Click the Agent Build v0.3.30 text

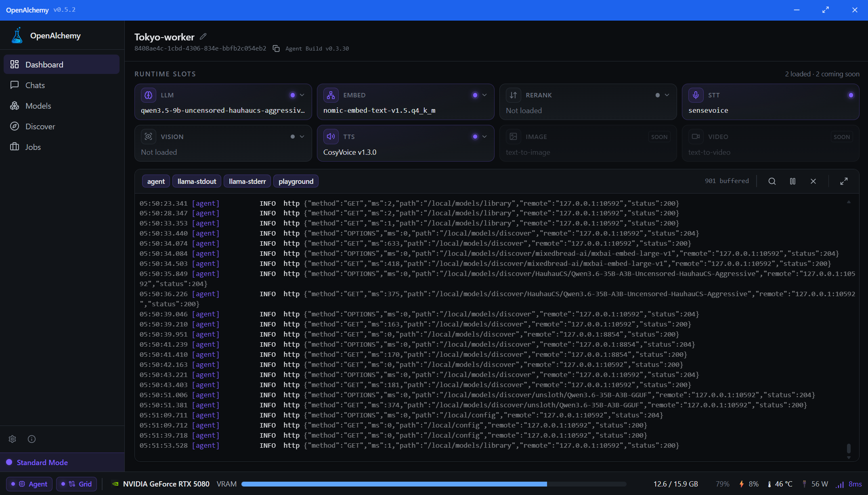point(317,48)
